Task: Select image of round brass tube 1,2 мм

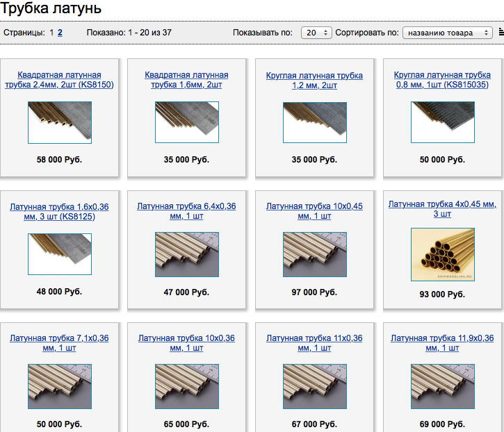Action: [314, 122]
